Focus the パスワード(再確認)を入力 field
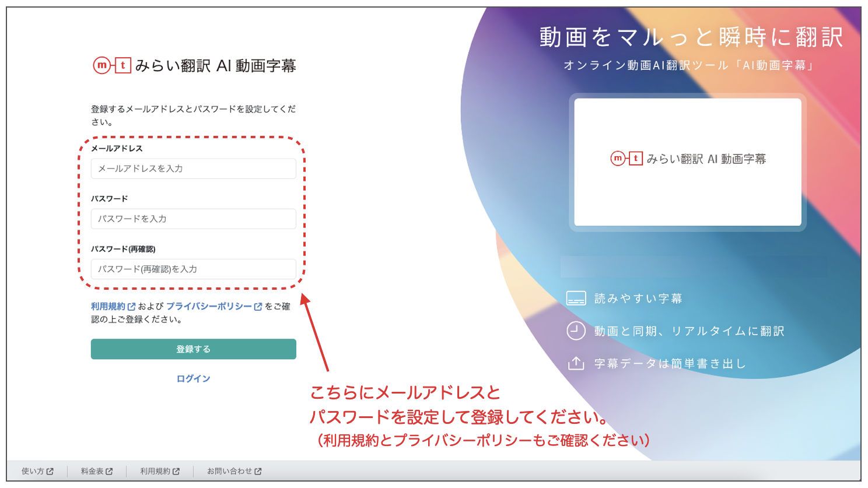The height and width of the screenshot is (488, 868). tap(193, 269)
